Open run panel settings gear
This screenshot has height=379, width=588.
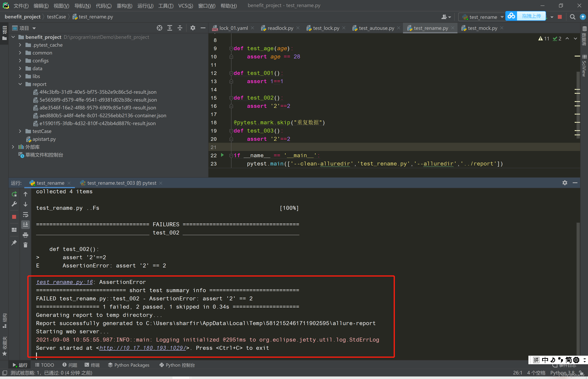tap(565, 183)
